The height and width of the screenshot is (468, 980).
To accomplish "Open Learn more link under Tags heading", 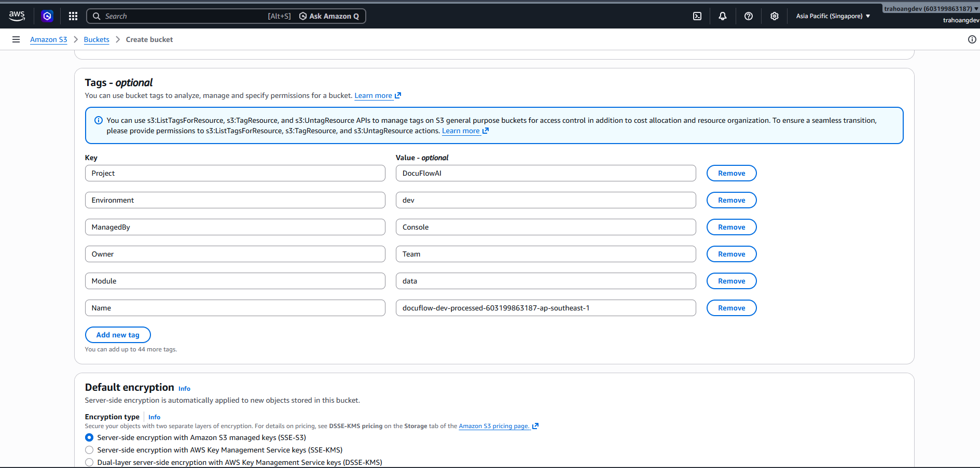I will tap(378, 95).
